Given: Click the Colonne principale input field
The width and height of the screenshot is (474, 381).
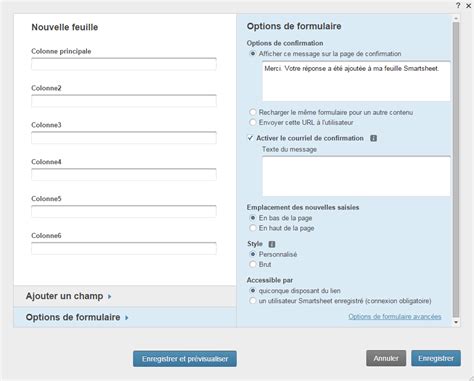Looking at the screenshot, I should 124,64.
